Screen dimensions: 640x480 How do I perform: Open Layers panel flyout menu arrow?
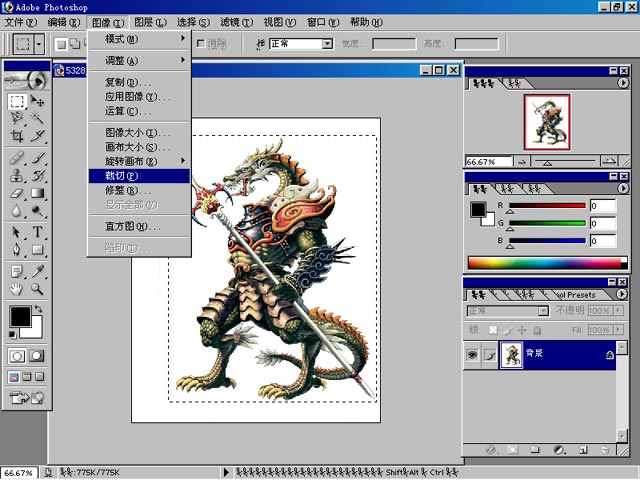coord(622,294)
